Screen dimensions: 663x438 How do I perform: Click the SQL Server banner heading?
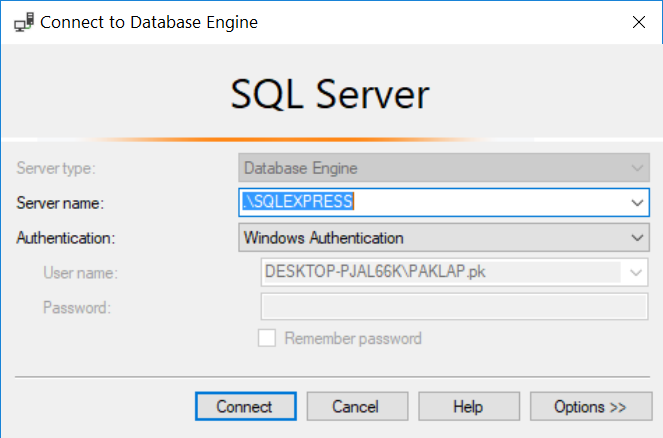(330, 95)
